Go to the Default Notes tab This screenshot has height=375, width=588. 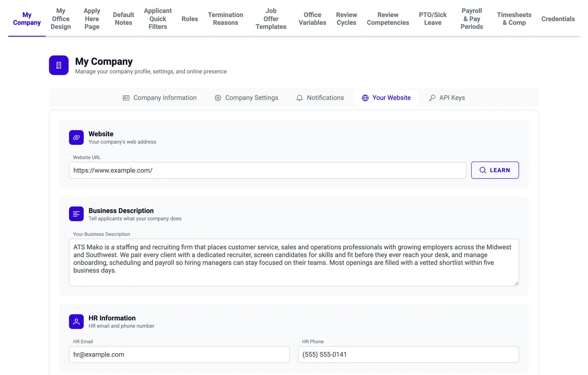[x=123, y=19]
